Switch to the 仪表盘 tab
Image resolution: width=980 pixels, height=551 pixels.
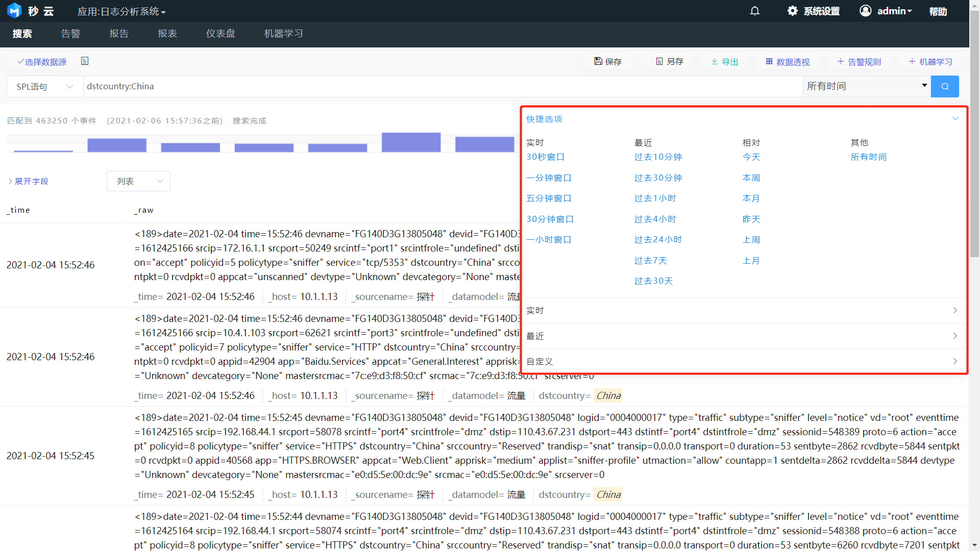point(220,34)
